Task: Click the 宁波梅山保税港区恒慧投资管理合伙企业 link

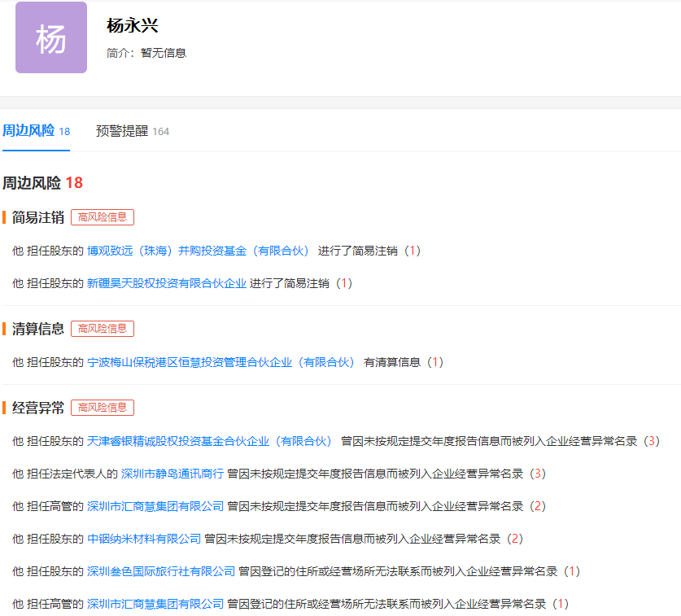Action: (221, 362)
